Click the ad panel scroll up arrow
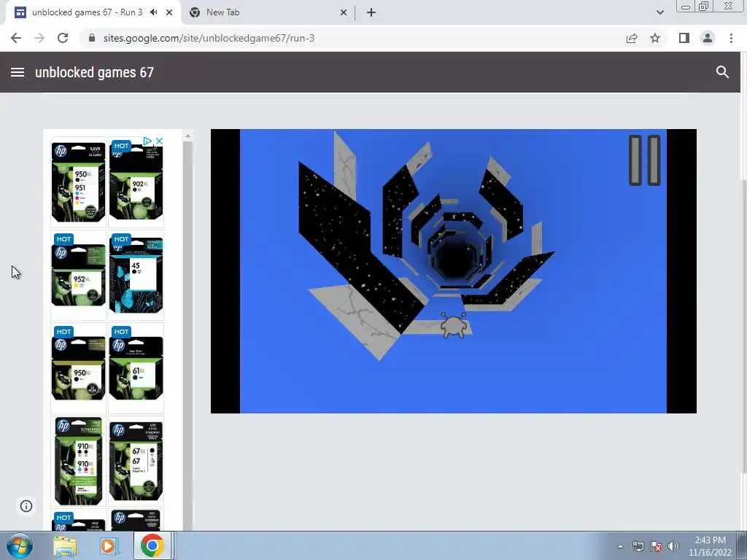Viewport: 747px width, 560px height. pos(187,136)
